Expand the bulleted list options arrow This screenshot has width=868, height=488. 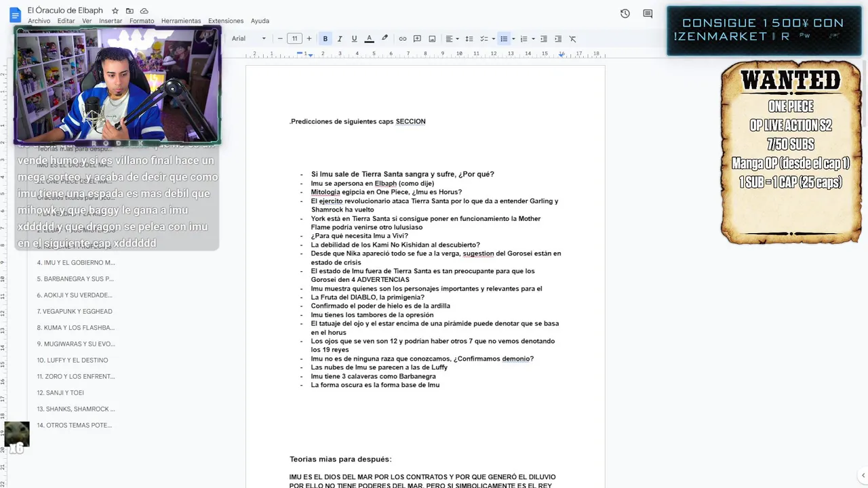(x=513, y=39)
